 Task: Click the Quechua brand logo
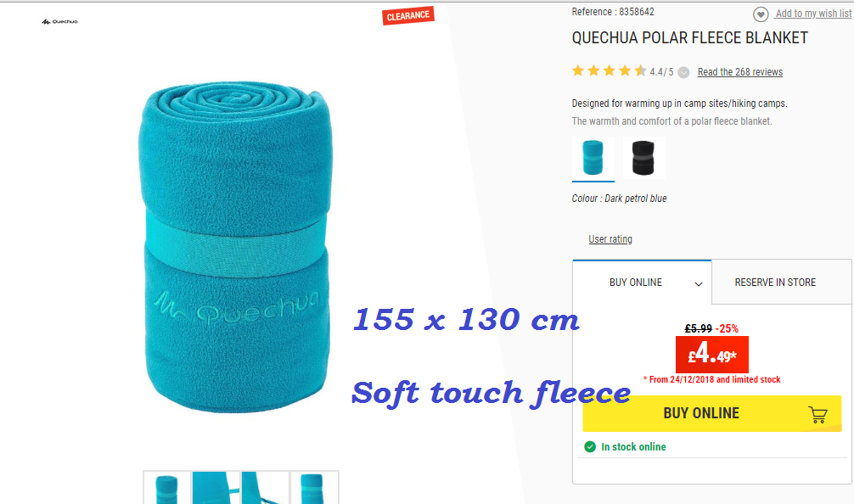point(60,22)
